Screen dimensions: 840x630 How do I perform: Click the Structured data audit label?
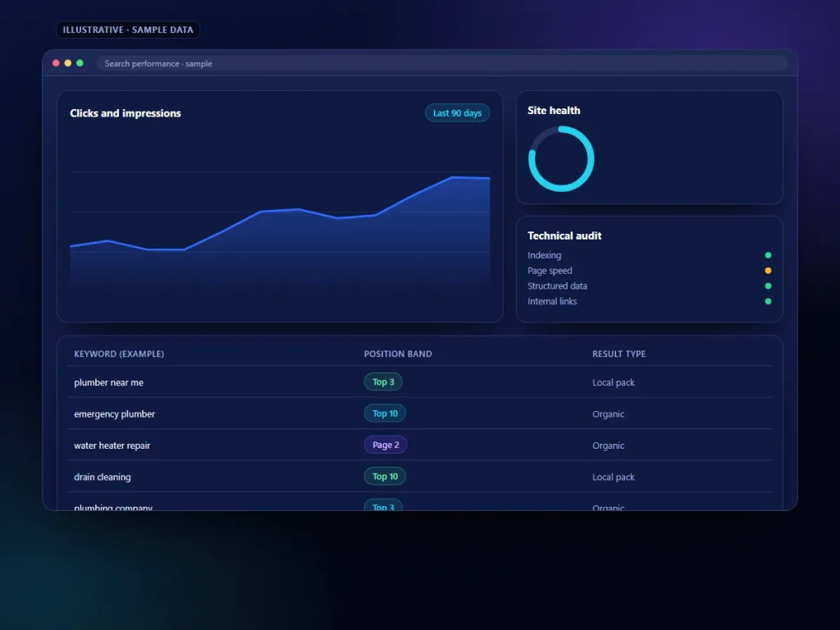(557, 286)
